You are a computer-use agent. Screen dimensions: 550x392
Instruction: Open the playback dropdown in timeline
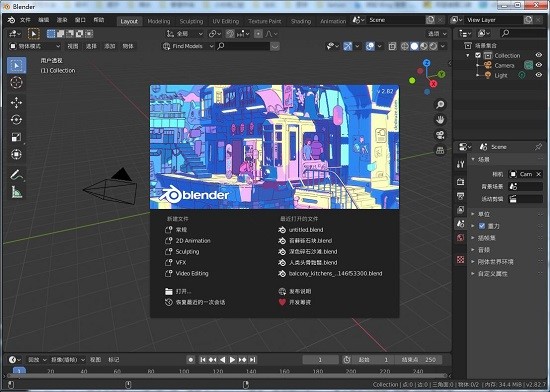pyautogui.click(x=37, y=360)
